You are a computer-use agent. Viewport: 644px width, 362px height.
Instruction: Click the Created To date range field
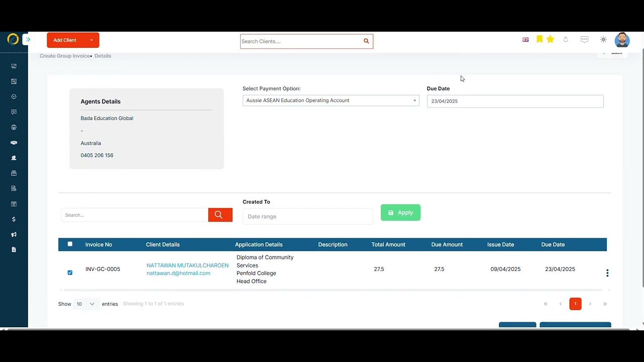308,216
